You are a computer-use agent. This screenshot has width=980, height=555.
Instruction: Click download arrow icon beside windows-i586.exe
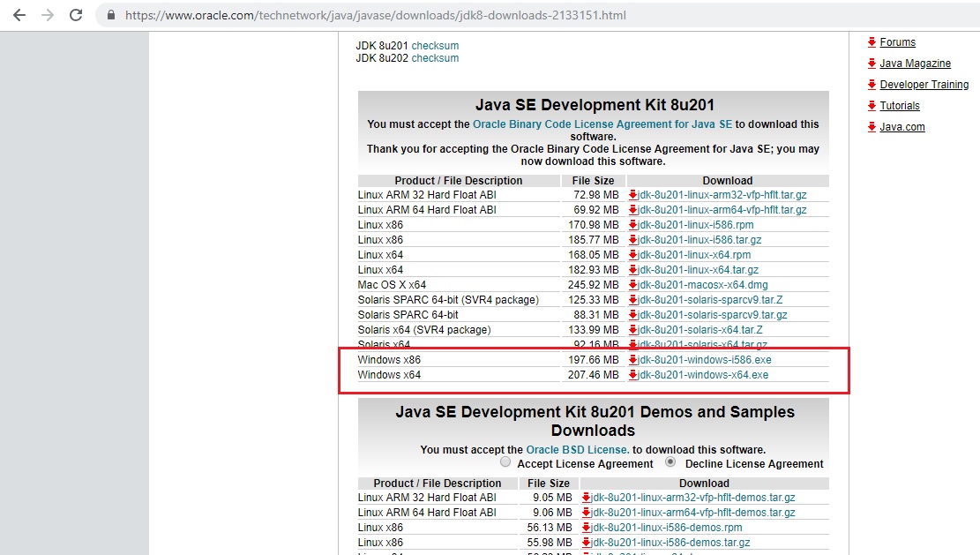point(633,360)
